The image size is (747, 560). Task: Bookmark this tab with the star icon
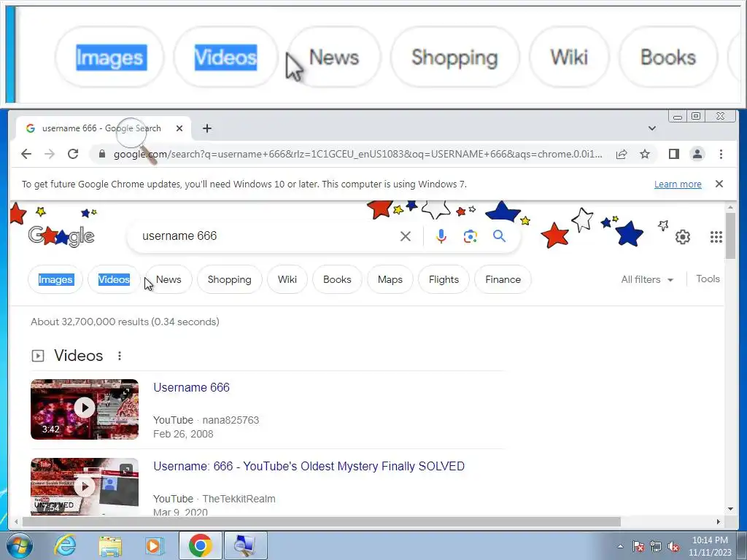(645, 154)
